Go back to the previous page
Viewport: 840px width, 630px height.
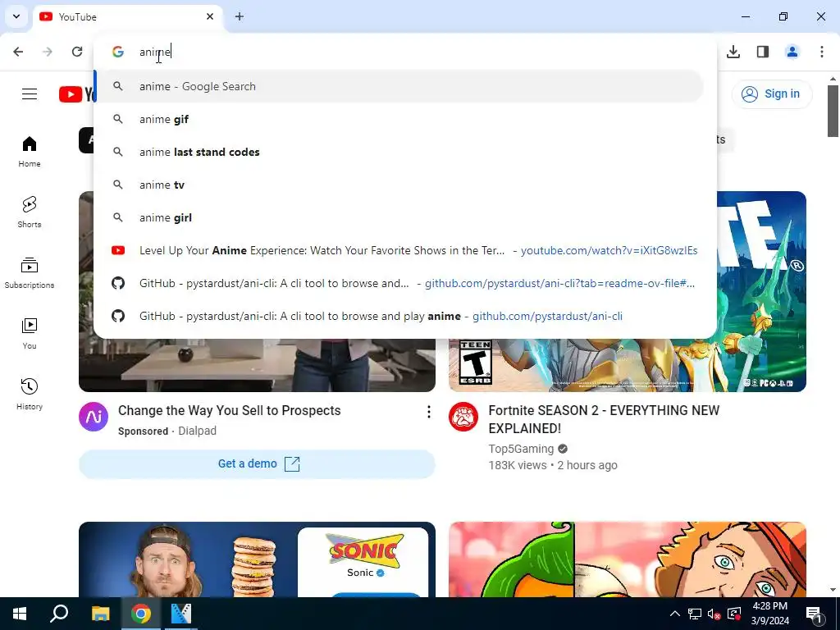point(18,52)
